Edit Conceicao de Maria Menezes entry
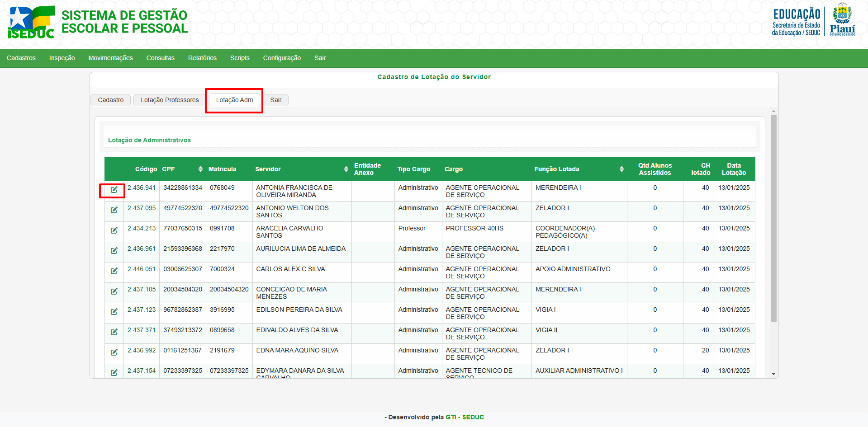Screen dimensions: 868x427 (x=114, y=291)
